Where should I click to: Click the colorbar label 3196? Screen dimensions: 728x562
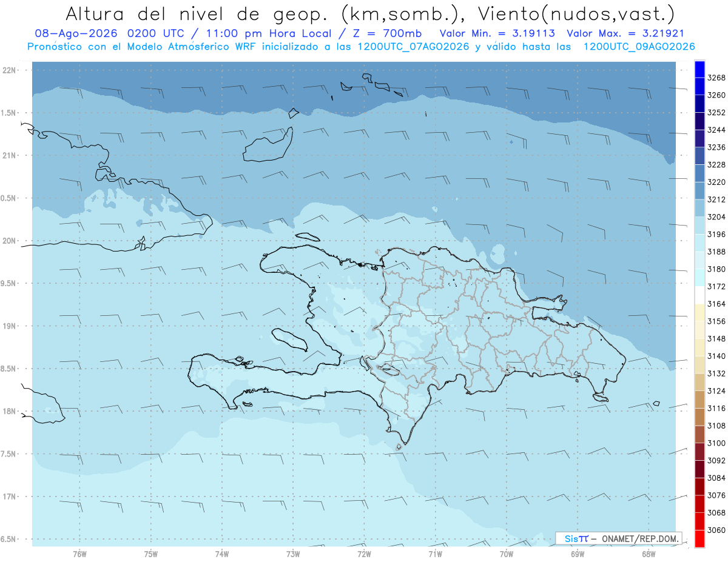(716, 234)
